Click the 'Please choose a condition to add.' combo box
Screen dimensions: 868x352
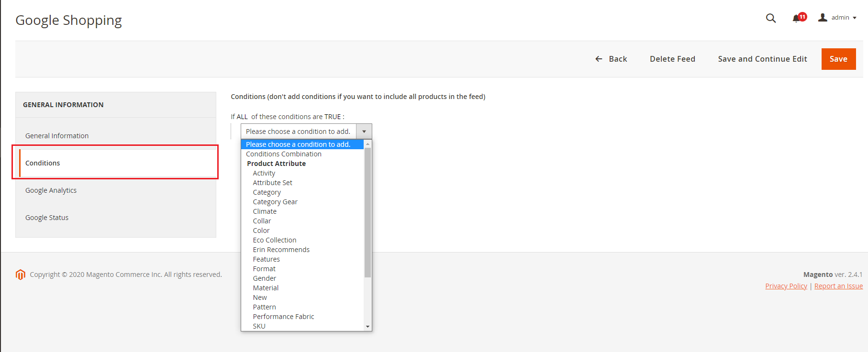point(306,132)
